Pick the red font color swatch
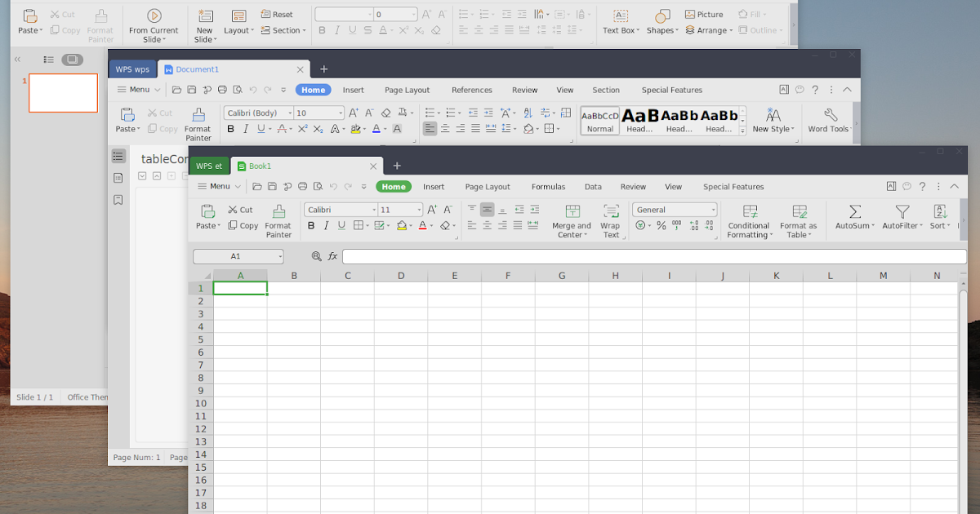This screenshot has width=980, height=514. (424, 226)
